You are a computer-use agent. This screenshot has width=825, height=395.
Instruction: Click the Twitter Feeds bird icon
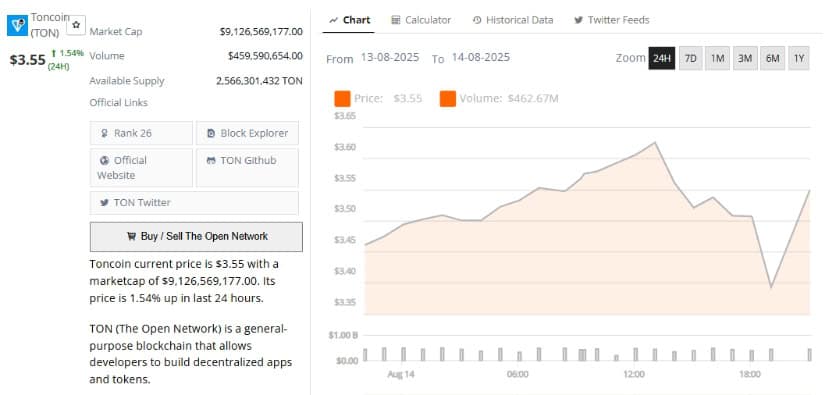[x=579, y=21]
